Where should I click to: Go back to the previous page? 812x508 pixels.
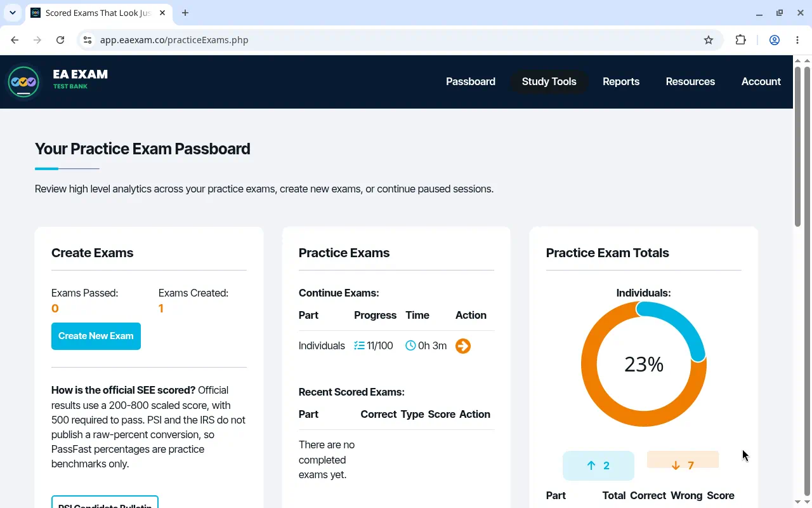(x=15, y=40)
